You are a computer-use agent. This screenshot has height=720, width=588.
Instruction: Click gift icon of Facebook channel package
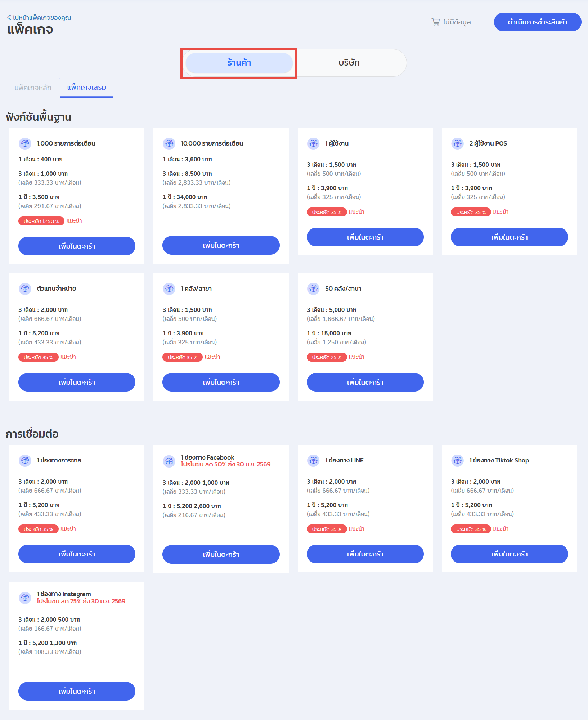pyautogui.click(x=169, y=461)
